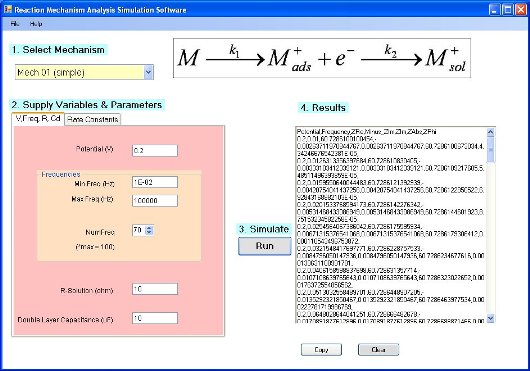Click the Potential (V) input field
Image resolution: width=530 pixels, height=371 pixels.
pos(155,150)
